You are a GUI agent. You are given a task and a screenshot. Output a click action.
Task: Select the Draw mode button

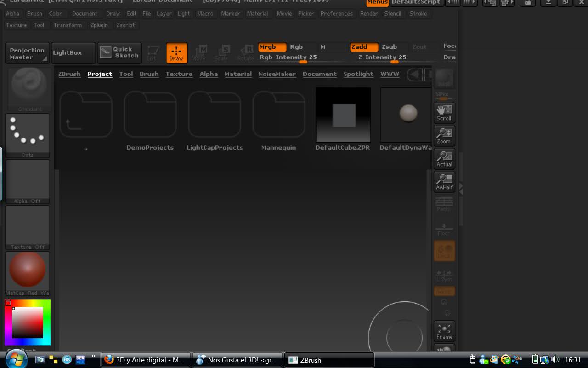click(176, 53)
